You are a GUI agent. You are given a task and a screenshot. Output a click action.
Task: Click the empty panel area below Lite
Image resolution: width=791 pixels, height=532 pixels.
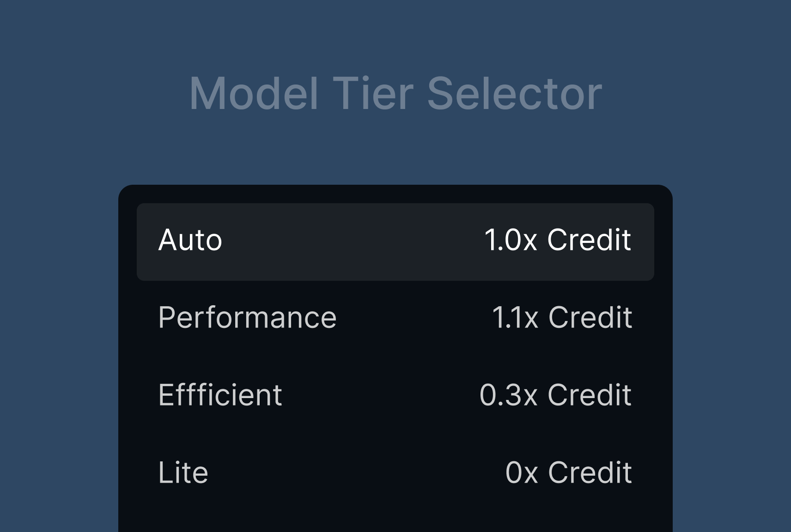click(395, 515)
